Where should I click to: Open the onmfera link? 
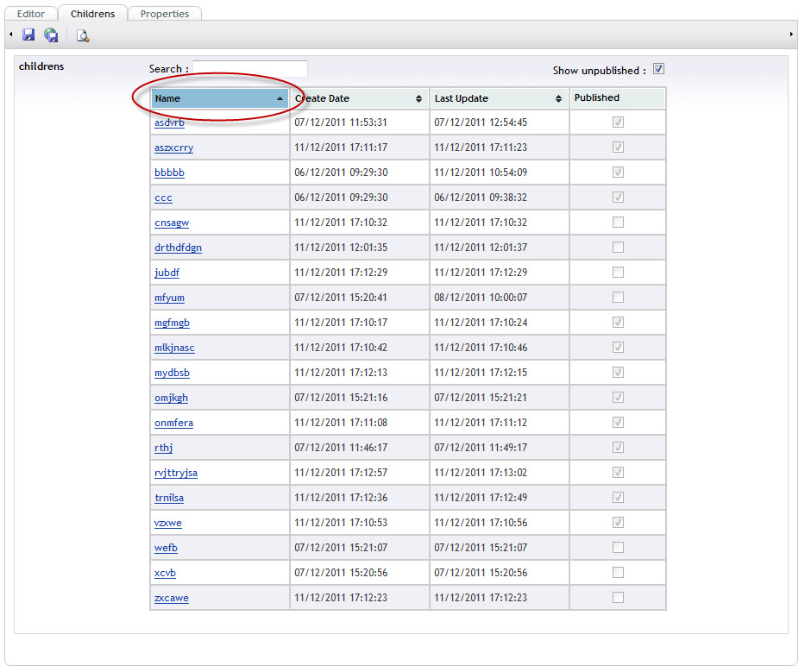[174, 423]
